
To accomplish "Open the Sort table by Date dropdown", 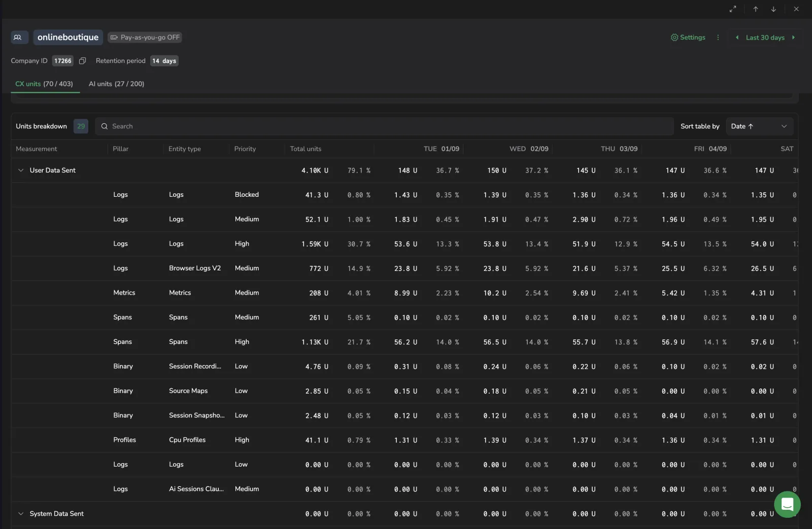I will [x=759, y=126].
